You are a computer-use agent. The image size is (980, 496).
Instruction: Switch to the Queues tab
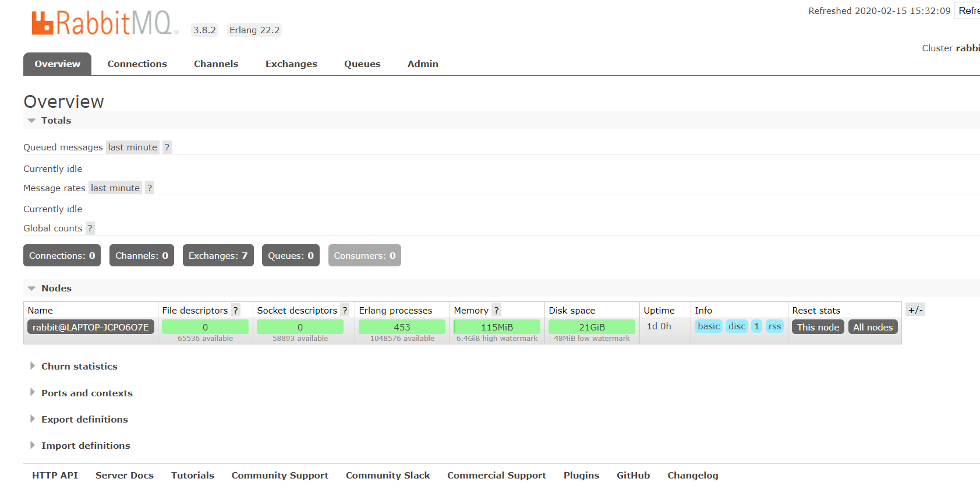click(362, 64)
